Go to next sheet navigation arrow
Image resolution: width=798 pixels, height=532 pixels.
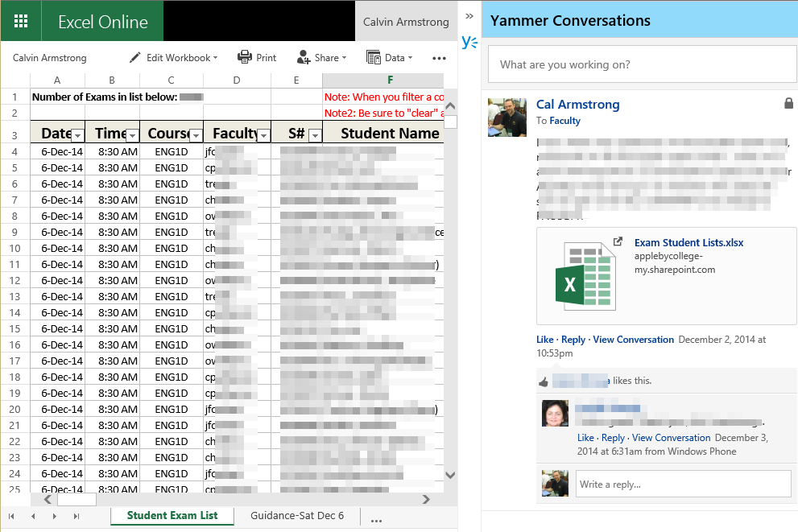55,516
